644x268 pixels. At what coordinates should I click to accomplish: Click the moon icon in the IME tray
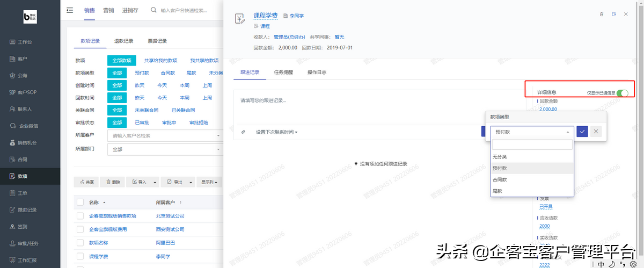pyautogui.click(x=611, y=264)
